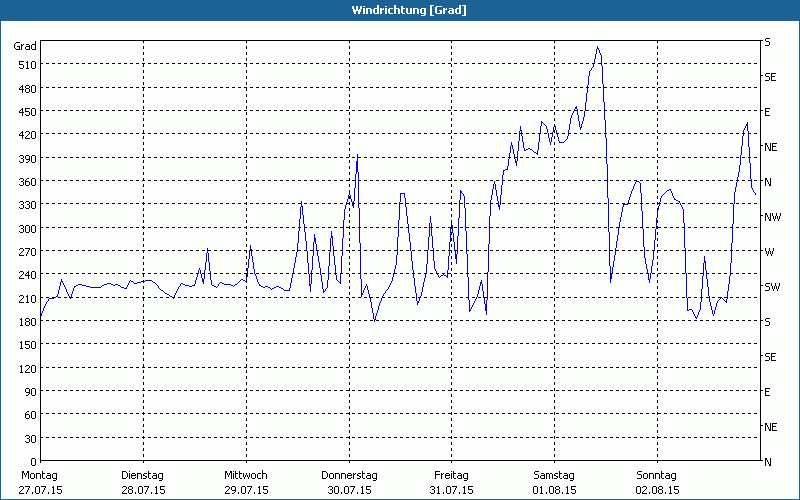Click the NW compass label on right axis
Image resolution: width=800 pixels, height=500 pixels.
click(x=772, y=217)
